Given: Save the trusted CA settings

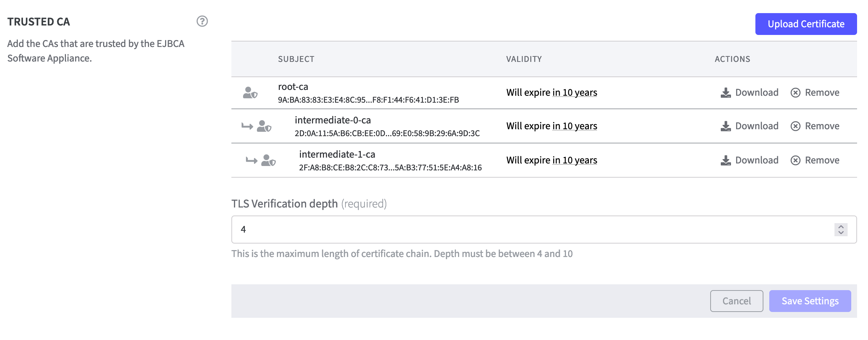Looking at the screenshot, I should [x=810, y=301].
